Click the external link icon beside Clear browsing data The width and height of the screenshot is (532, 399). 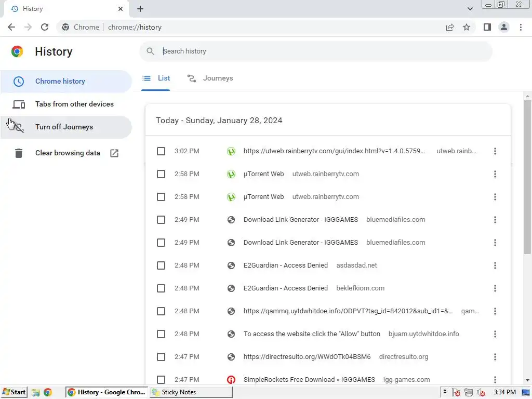pos(114,153)
